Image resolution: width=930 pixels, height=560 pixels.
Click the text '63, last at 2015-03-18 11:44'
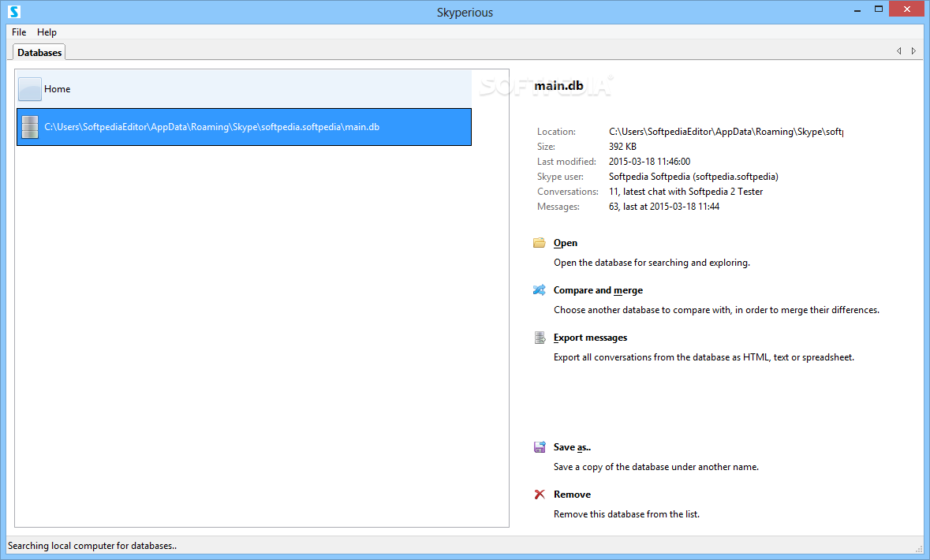[x=663, y=207]
